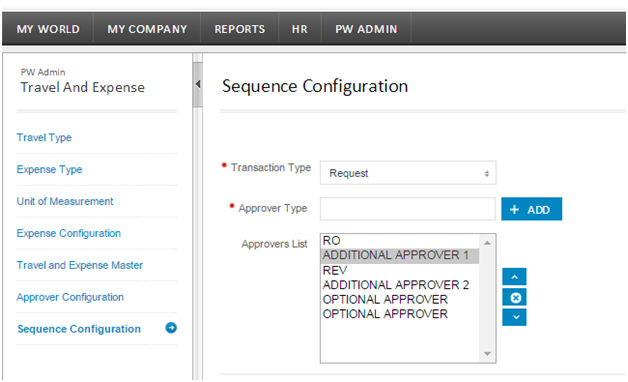Open the Travel Type link
Screen dimensions: 628x382
point(44,137)
